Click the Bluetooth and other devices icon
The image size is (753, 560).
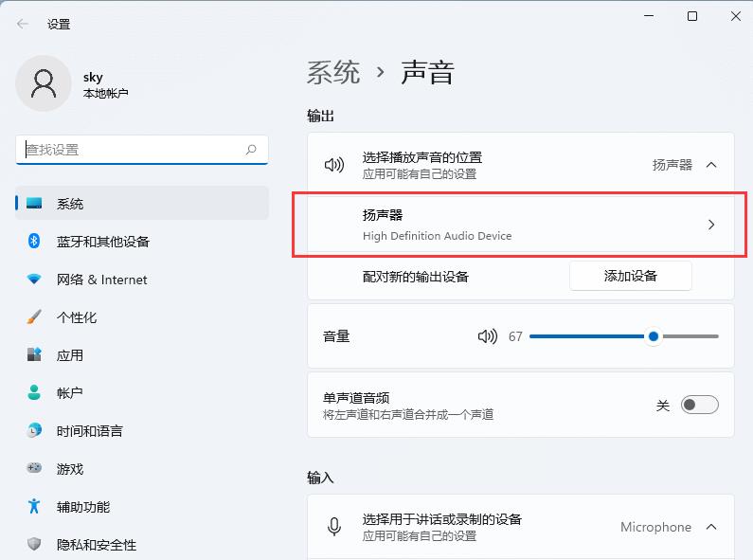35,242
